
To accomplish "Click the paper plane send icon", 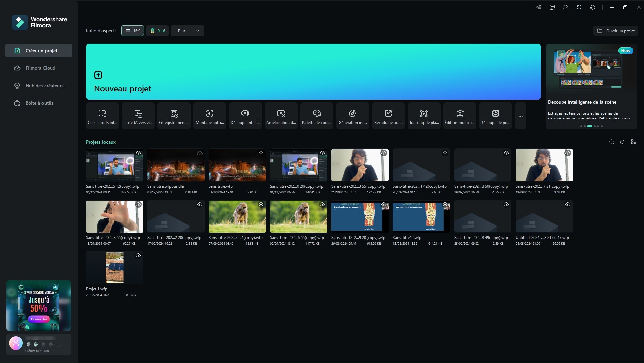I will pos(539,7).
